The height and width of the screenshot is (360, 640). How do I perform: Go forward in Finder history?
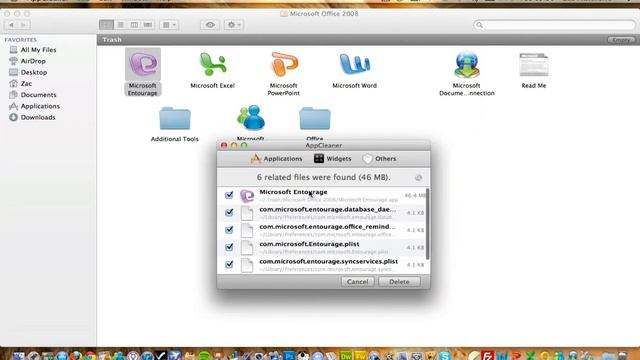[24, 25]
